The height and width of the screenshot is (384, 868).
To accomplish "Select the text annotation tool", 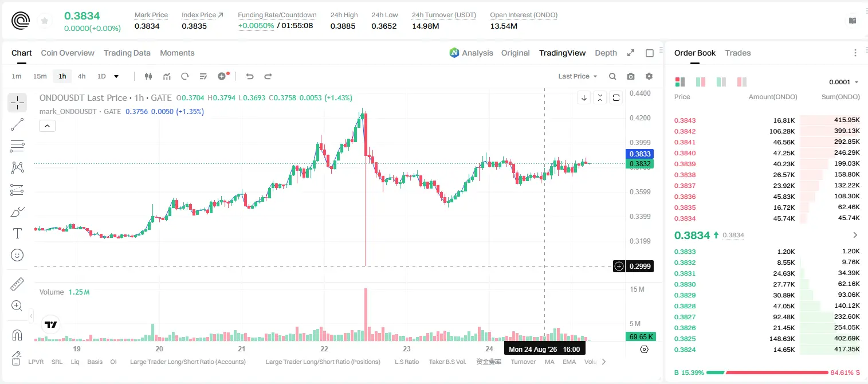I will point(17,233).
